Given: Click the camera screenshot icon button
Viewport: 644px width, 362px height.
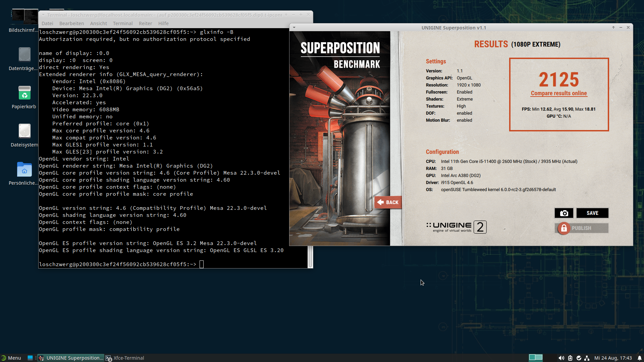Looking at the screenshot, I should tap(564, 213).
